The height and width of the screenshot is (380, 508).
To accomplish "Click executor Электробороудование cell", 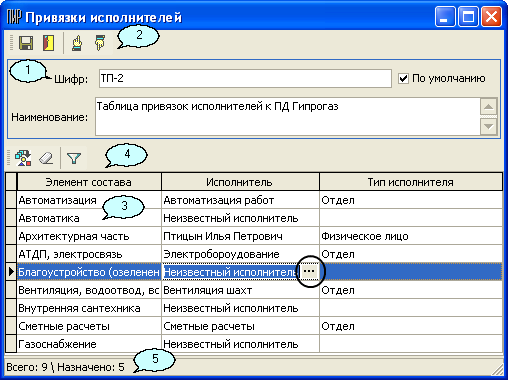I will [x=240, y=254].
